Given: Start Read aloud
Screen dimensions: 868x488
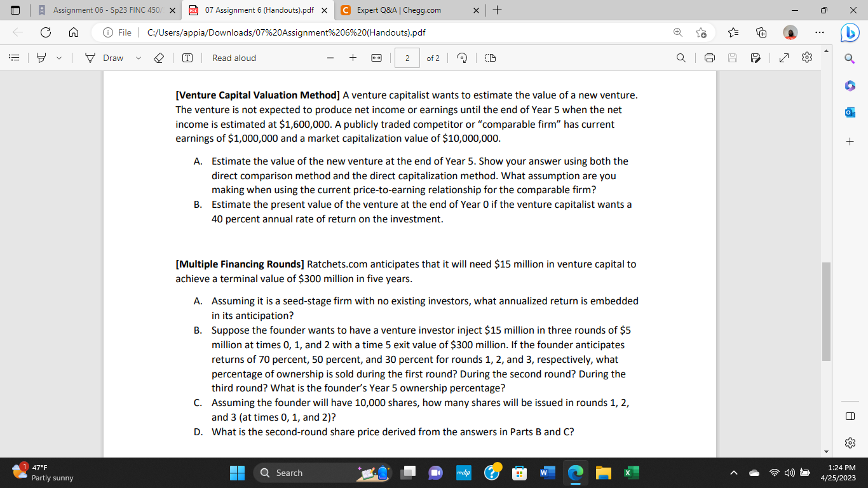Looking at the screenshot, I should [x=233, y=57].
